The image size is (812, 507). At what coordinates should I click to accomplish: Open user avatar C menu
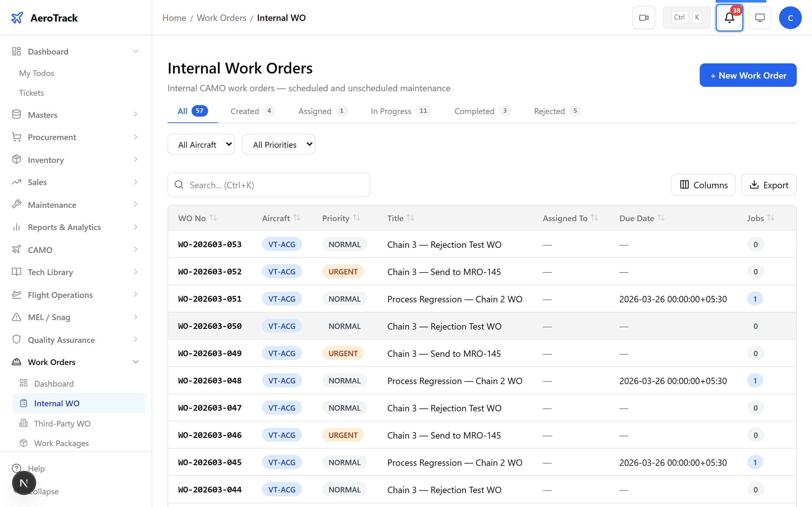(x=790, y=18)
